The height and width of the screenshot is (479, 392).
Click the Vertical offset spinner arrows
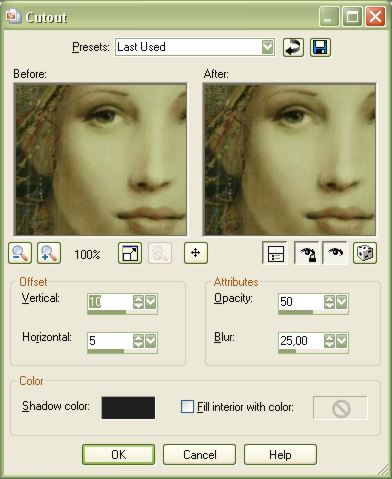click(x=138, y=302)
